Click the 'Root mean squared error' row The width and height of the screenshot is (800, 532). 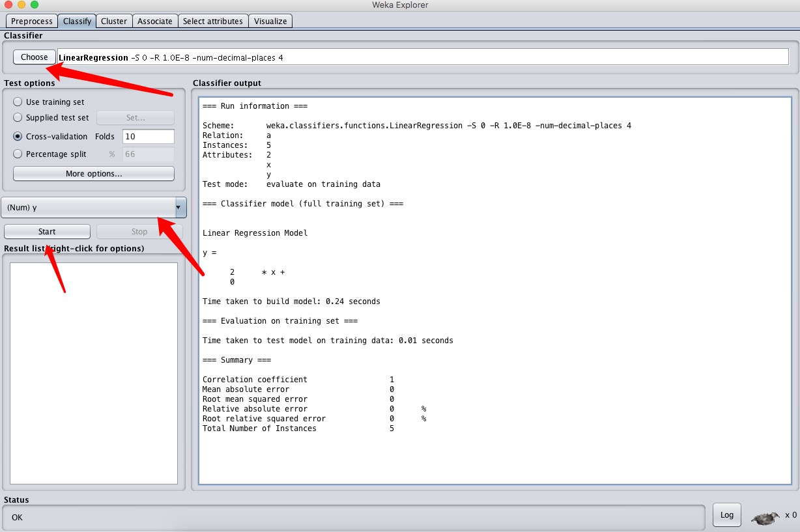[x=298, y=399]
